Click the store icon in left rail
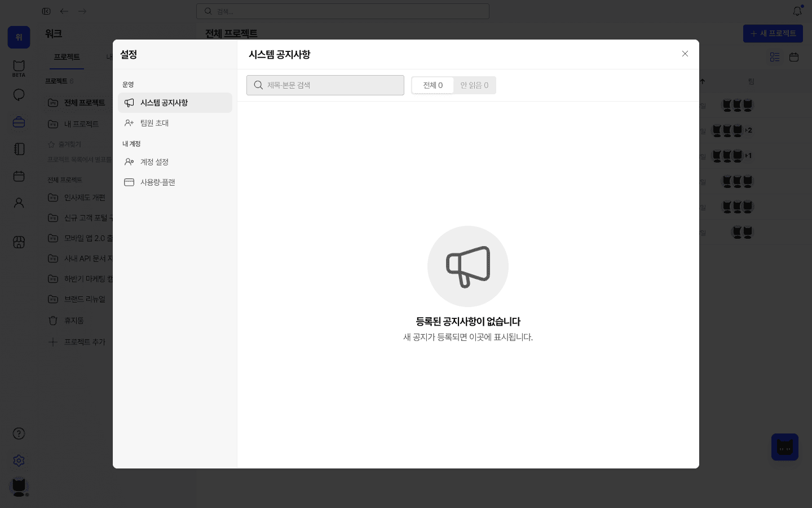812x508 pixels. (x=19, y=242)
